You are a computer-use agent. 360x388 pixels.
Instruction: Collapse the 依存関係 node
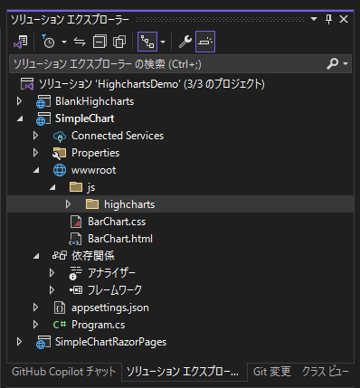tap(36, 256)
